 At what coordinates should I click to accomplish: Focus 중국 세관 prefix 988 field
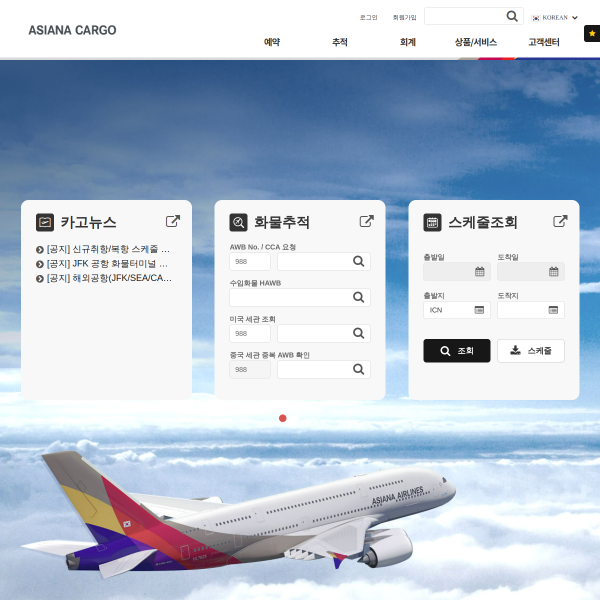(x=250, y=369)
